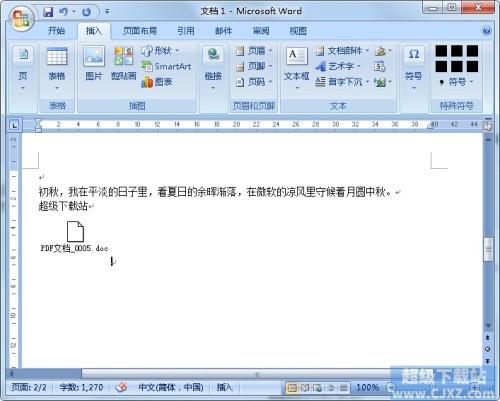Click the word count 字数: 1,270
The width and height of the screenshot is (500, 401).
(x=81, y=387)
